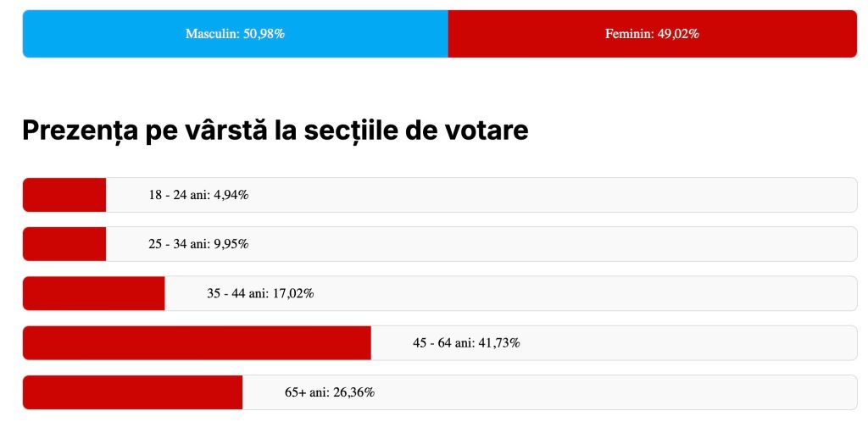
Task: Select the "25 - 34 ani: 9,95%" label
Action: [198, 244]
